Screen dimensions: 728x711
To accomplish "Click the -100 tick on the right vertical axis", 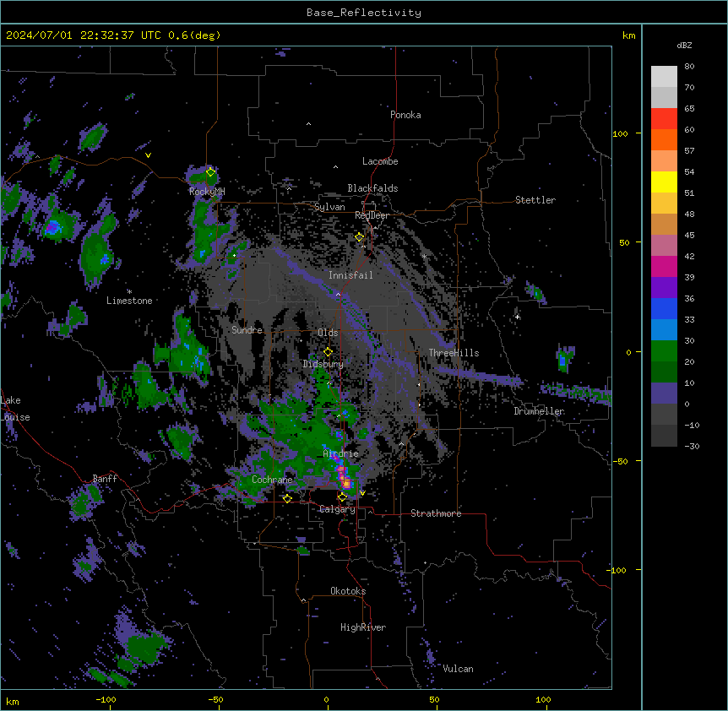I will point(618,570).
